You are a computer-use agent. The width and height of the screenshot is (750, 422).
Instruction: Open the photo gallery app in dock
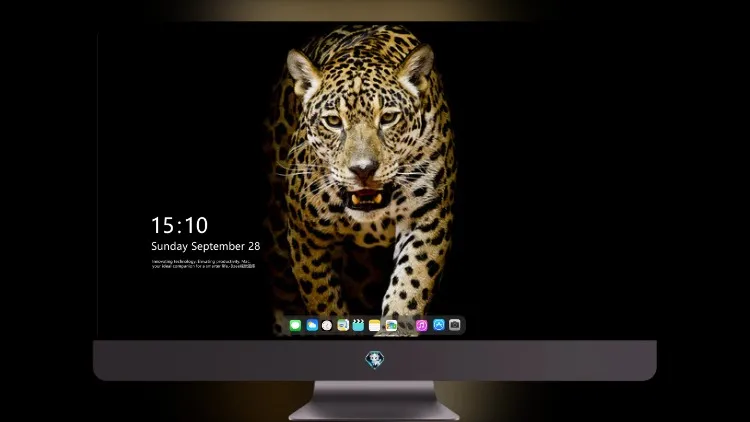click(x=391, y=325)
